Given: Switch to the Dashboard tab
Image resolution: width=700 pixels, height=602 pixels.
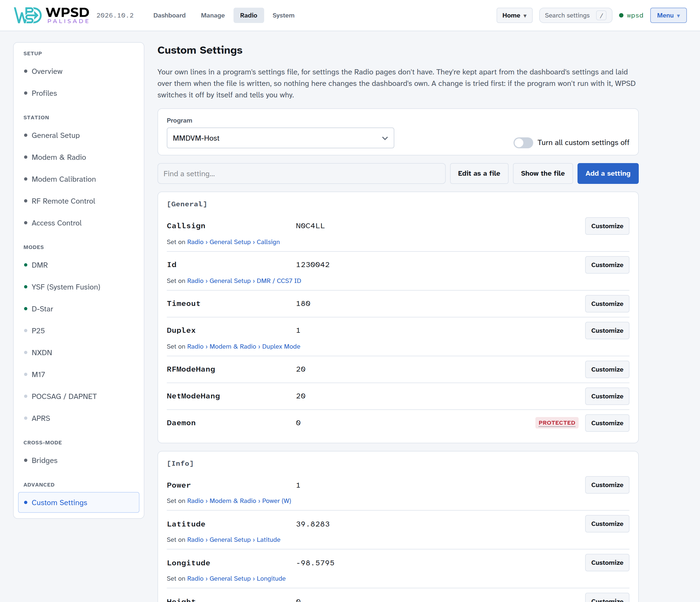Looking at the screenshot, I should coord(169,15).
